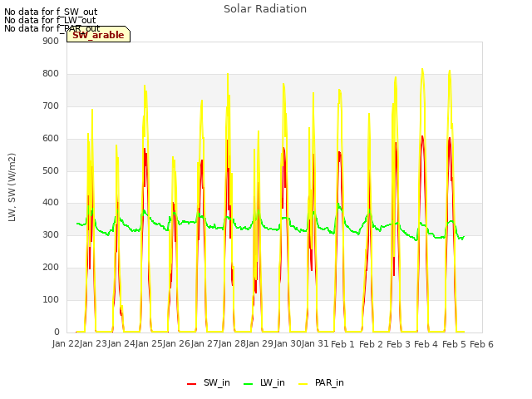The width and height of the screenshot is (532, 399).
Task: Click the 'No data for f_SW_out' message
Action: pyautogui.click(x=51, y=12)
